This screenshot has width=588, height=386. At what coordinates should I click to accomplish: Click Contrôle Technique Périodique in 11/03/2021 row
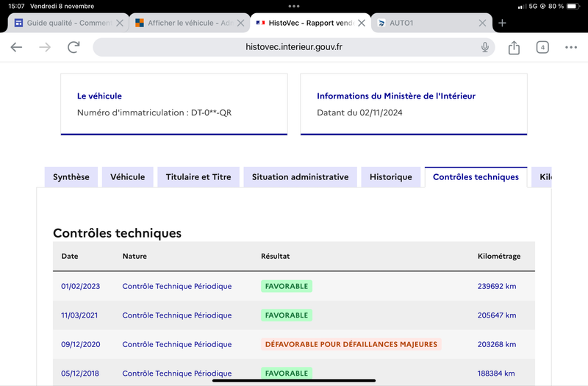pos(177,315)
